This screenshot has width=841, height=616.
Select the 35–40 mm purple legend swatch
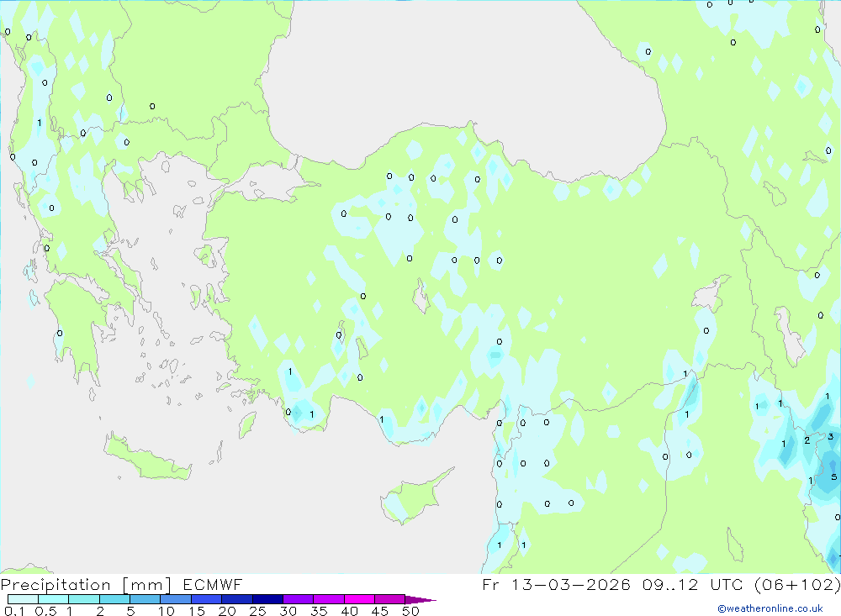pyautogui.click(x=329, y=599)
